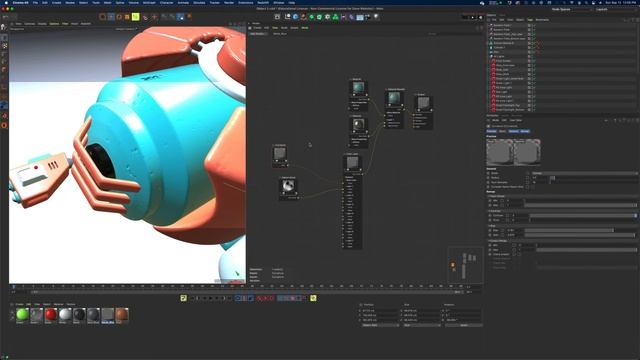Open the Window menu in menu bar
Image resolution: width=640 pixels, height=360 pixels.
[279, 2]
